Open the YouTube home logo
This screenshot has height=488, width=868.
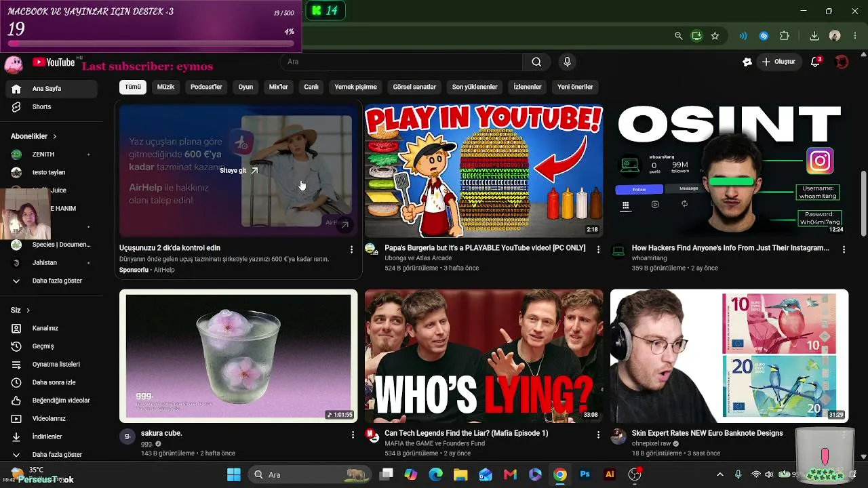(x=54, y=62)
